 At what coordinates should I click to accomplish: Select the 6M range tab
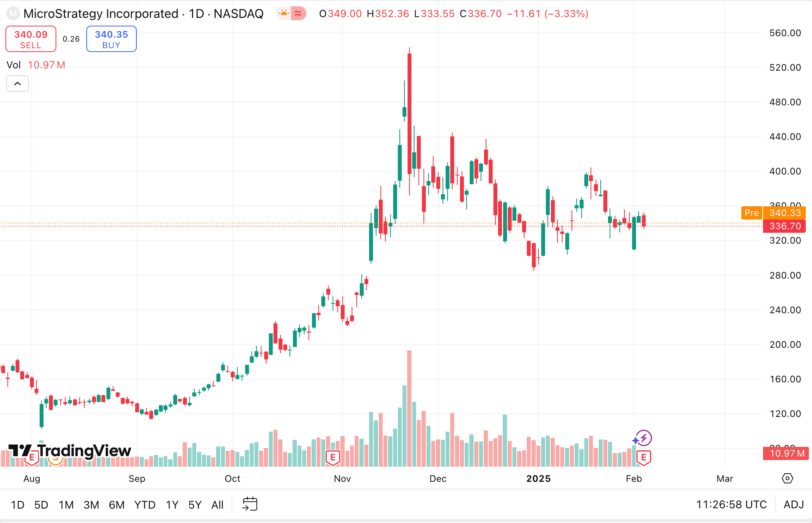point(117,505)
